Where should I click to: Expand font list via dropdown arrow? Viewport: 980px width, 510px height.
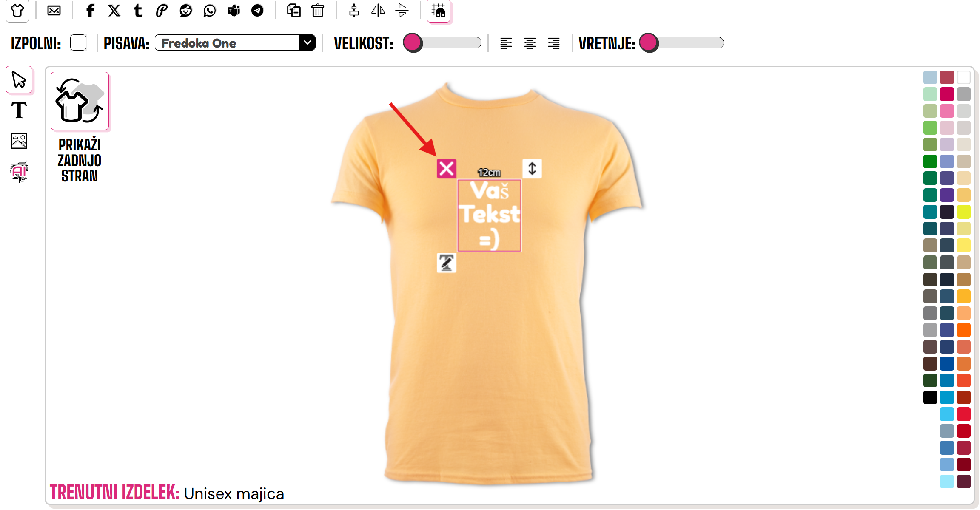[308, 43]
